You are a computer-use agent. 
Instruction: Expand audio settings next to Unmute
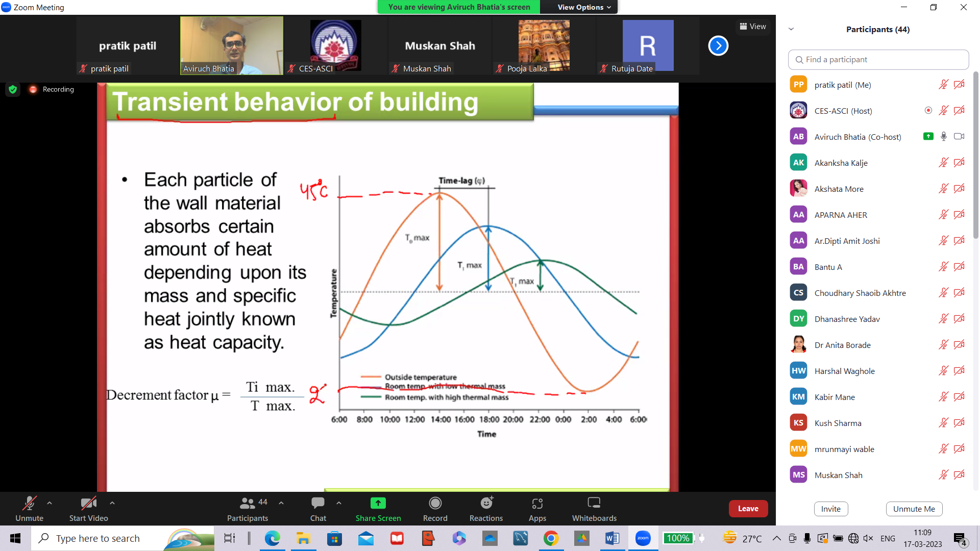50,502
